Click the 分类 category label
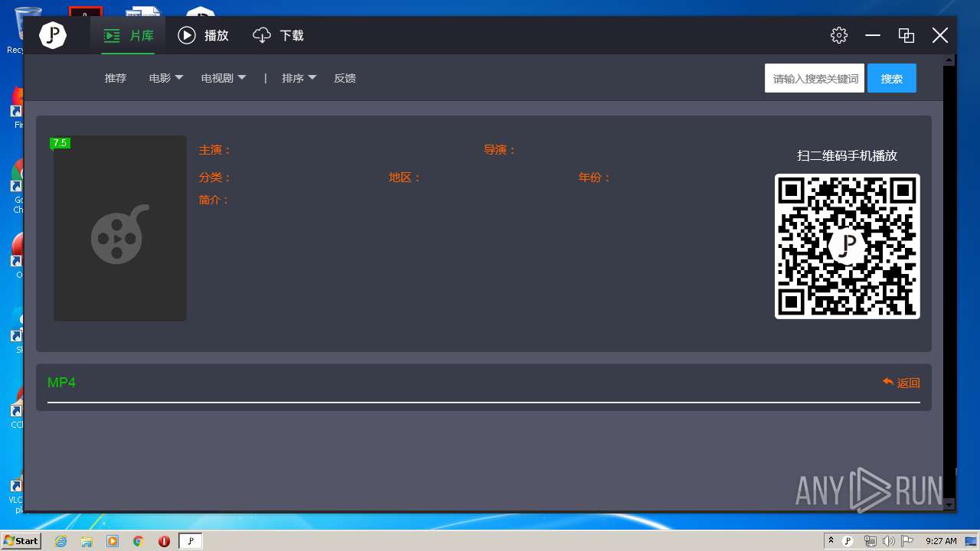Viewport: 980px width, 551px height. 215,178
